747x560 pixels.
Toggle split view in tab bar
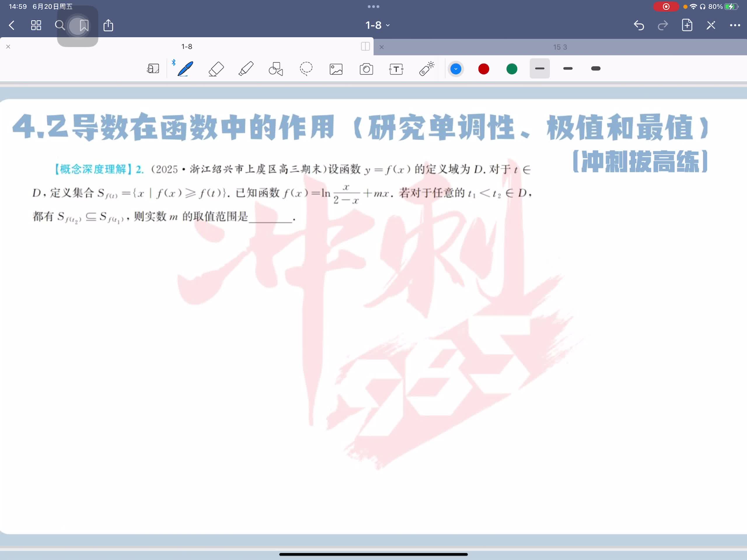[365, 47]
